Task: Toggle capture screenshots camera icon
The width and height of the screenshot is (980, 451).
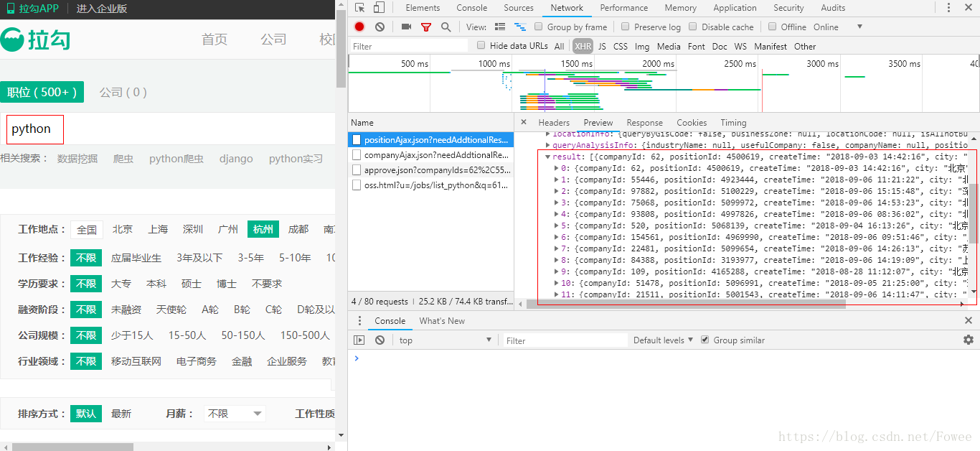Action: coord(406,27)
